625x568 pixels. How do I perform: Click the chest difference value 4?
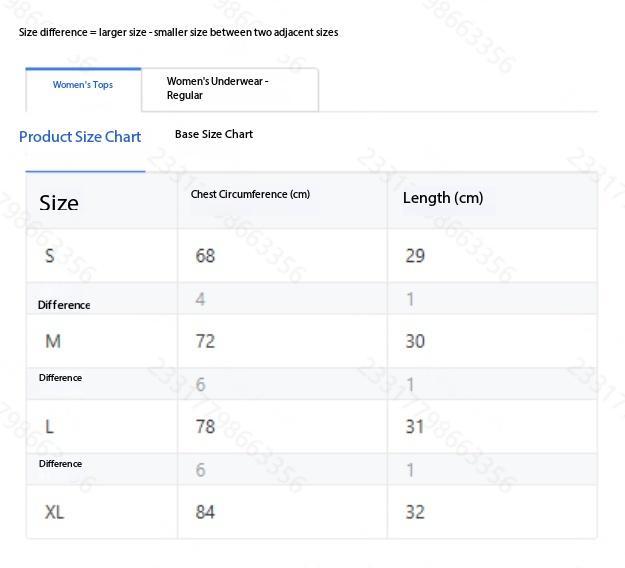(201, 299)
